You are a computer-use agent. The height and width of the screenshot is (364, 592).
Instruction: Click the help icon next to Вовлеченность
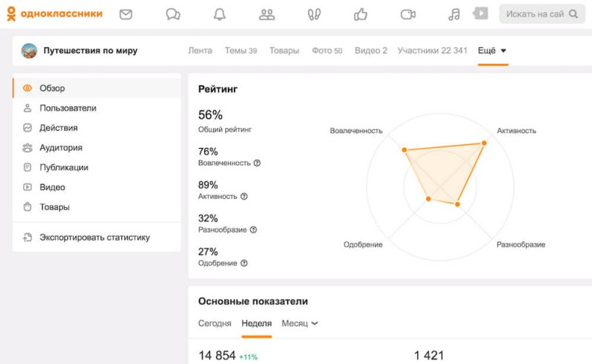click(x=257, y=163)
